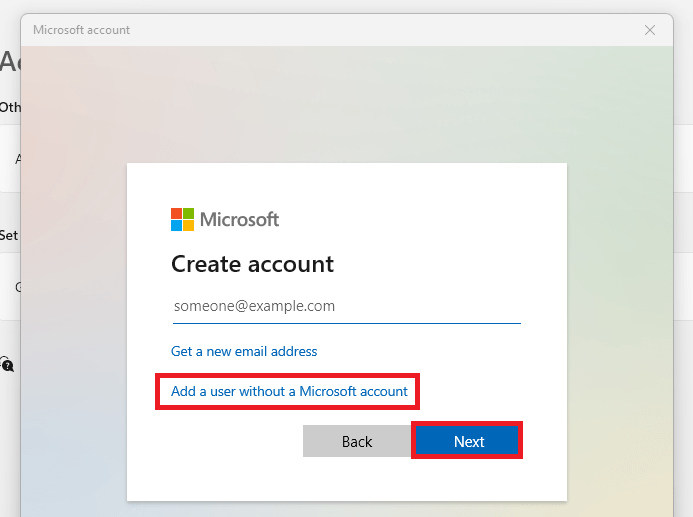Click the Microsoft logo

coord(225,220)
